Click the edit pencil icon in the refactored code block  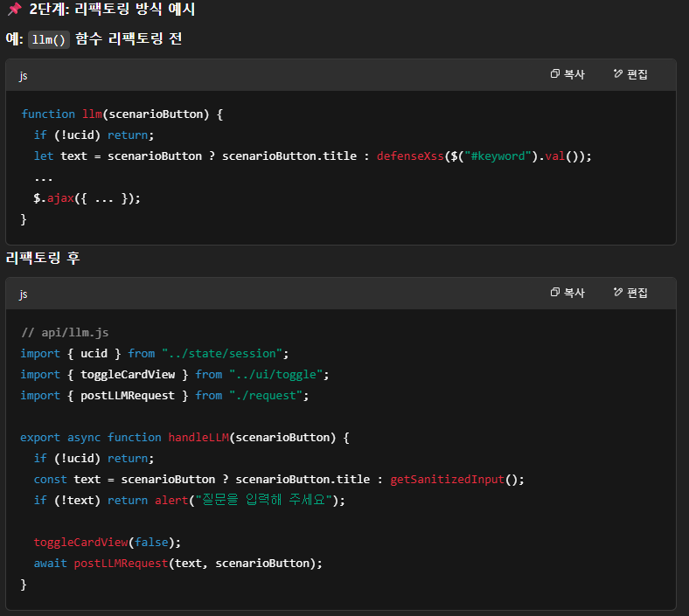click(618, 294)
